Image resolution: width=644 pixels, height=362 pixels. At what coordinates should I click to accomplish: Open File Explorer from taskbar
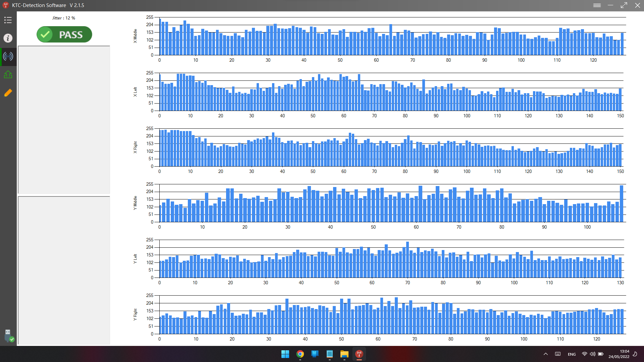click(344, 354)
